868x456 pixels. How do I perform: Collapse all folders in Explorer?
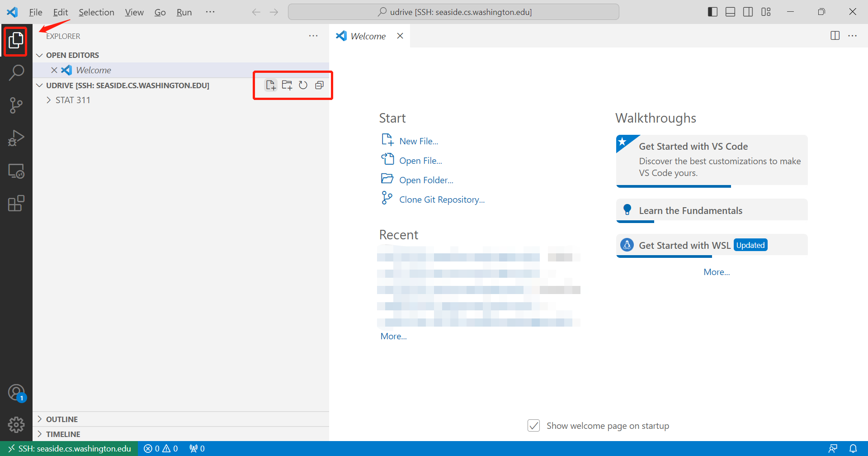click(x=320, y=85)
